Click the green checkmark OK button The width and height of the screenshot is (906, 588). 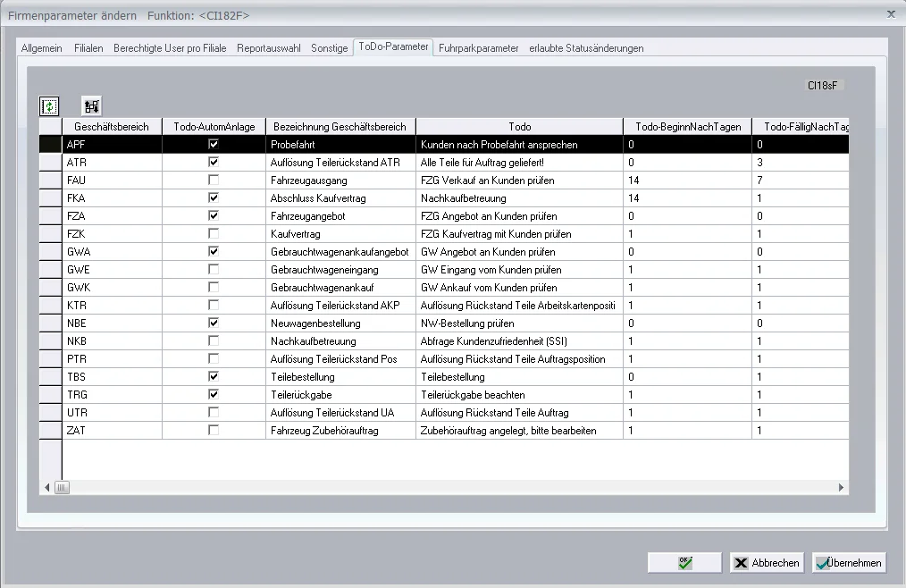coord(684,563)
